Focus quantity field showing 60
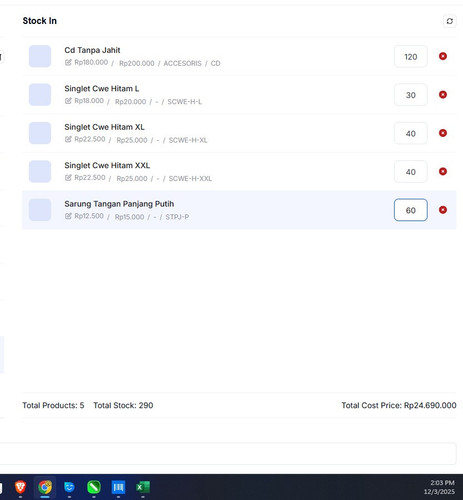Image resolution: width=463 pixels, height=500 pixels. pyautogui.click(x=411, y=210)
